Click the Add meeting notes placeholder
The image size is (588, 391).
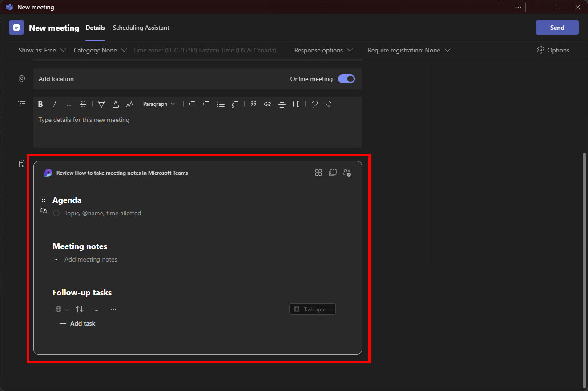point(91,259)
